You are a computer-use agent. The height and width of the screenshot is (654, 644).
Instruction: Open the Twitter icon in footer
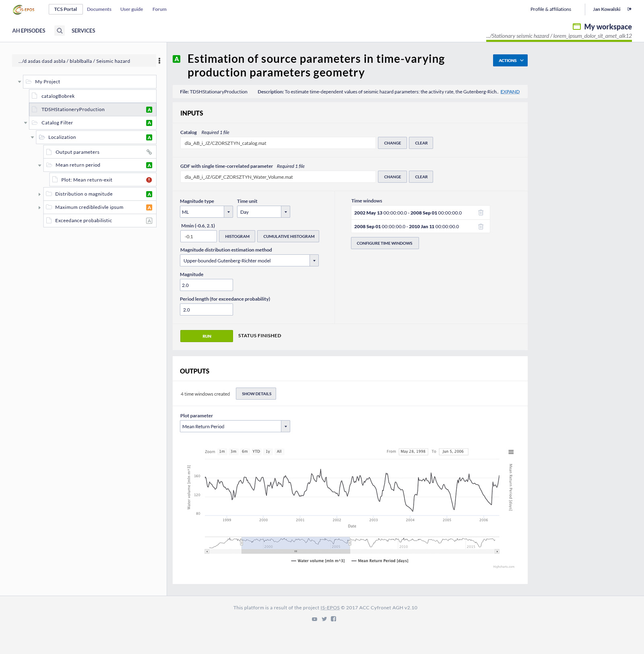[x=324, y=619]
